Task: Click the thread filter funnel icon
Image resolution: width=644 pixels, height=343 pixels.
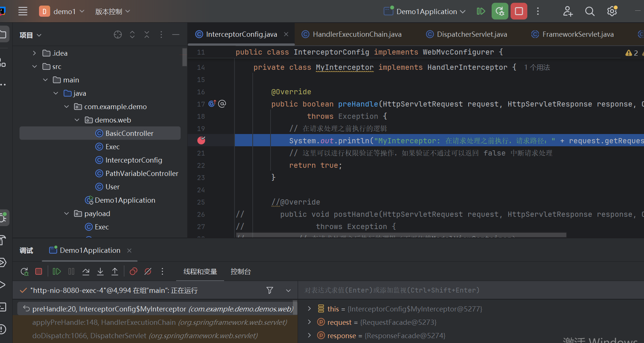Action: pos(270,290)
